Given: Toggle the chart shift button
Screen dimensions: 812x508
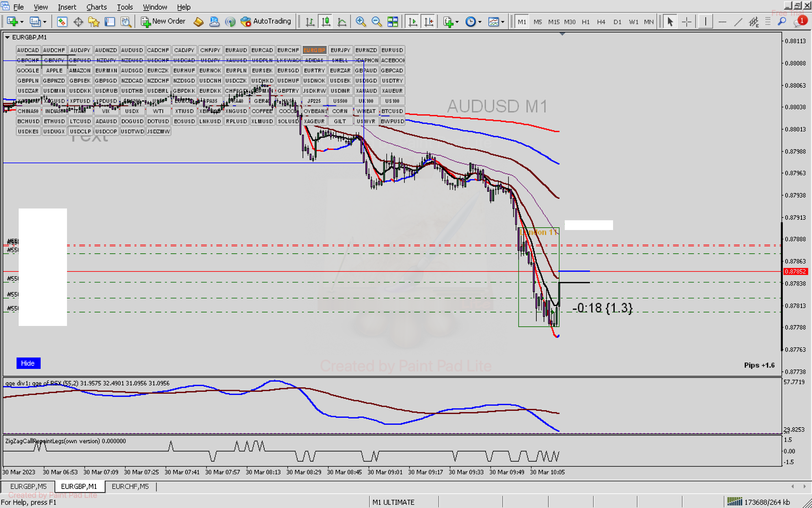Looking at the screenshot, I should (x=428, y=22).
